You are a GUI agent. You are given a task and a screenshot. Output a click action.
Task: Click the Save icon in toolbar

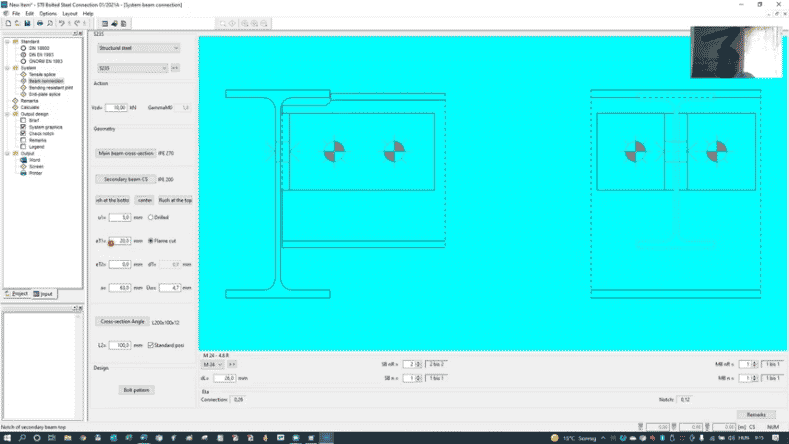point(26,23)
